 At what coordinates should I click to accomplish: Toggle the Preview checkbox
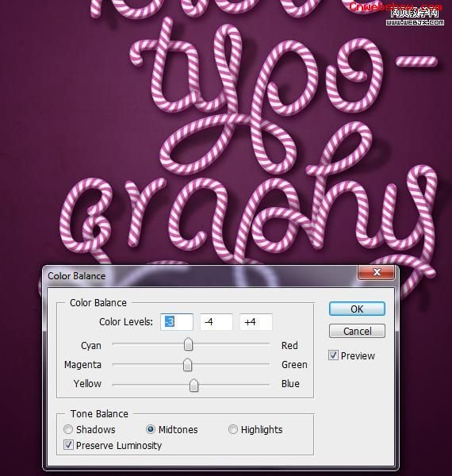(x=333, y=355)
